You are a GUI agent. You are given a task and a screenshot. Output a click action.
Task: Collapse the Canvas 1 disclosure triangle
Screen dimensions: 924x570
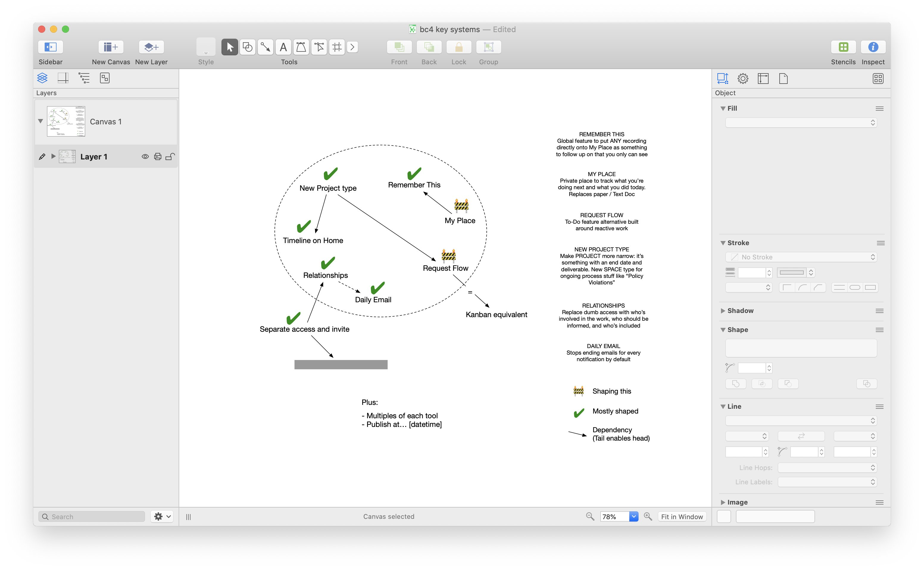[x=40, y=121]
